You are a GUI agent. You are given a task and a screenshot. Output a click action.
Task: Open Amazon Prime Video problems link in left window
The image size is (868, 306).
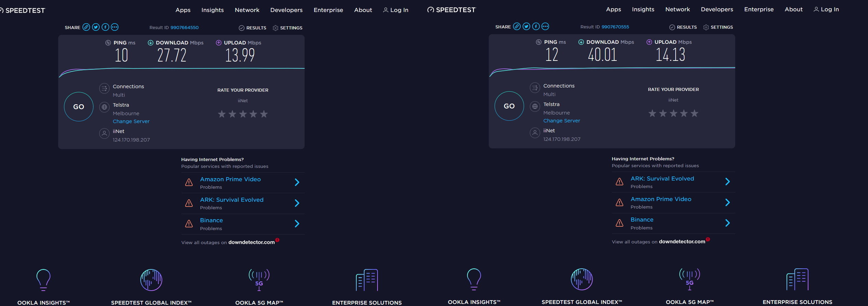230,179
